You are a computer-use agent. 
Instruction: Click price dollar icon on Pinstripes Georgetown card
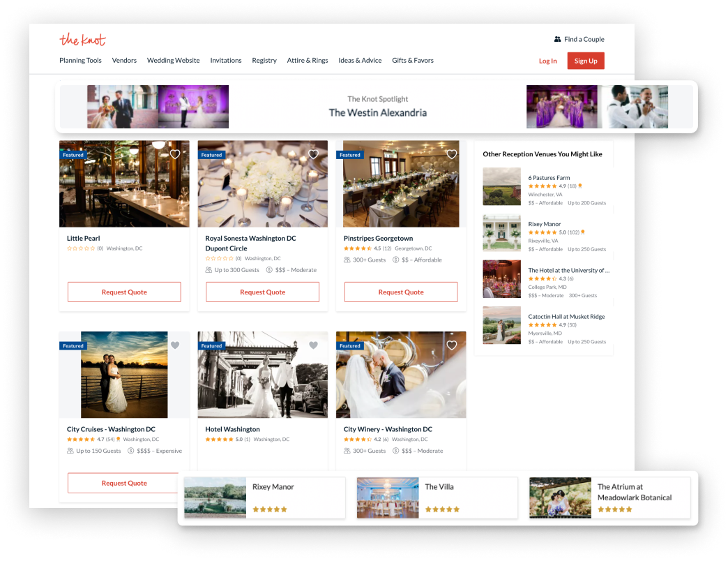395,260
